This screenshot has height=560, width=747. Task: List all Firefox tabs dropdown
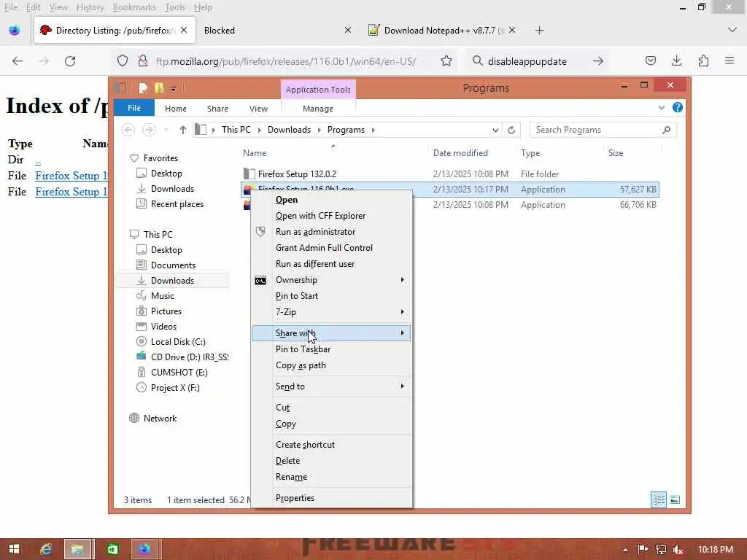coord(732,30)
